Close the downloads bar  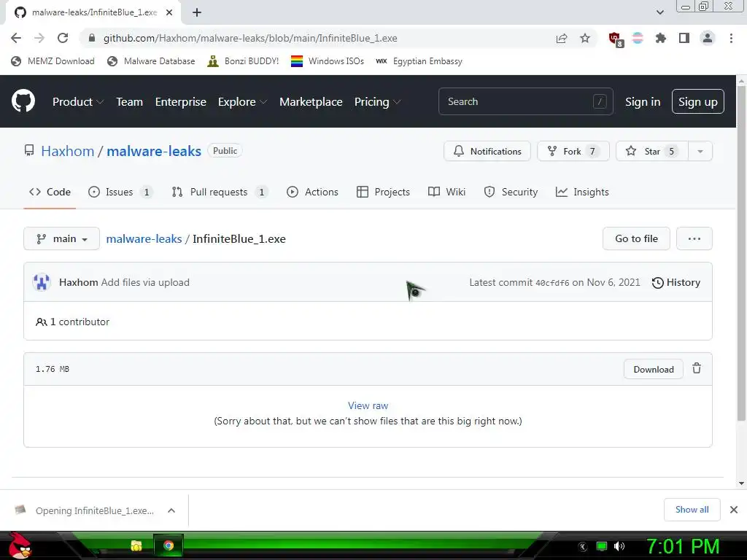click(x=734, y=510)
